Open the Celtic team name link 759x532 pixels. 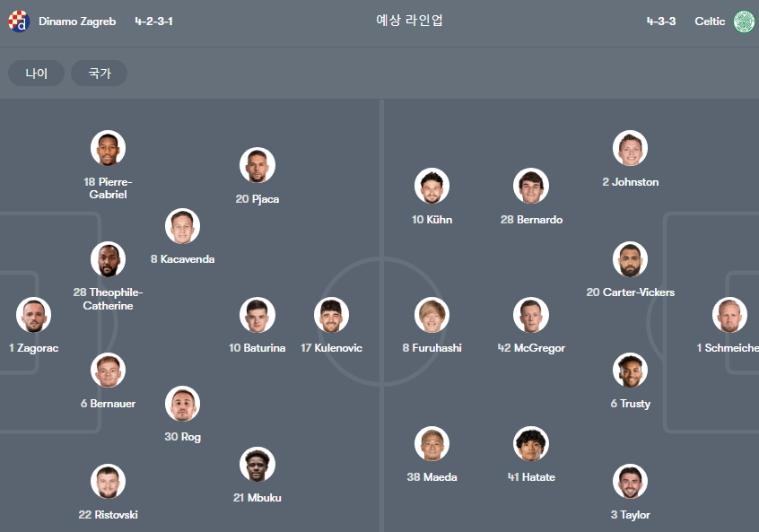[x=710, y=22]
